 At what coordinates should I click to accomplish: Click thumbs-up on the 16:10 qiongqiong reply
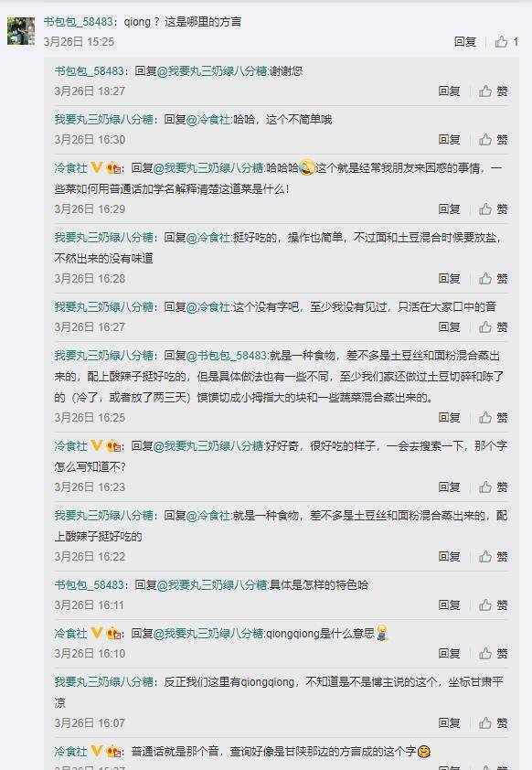pos(485,653)
